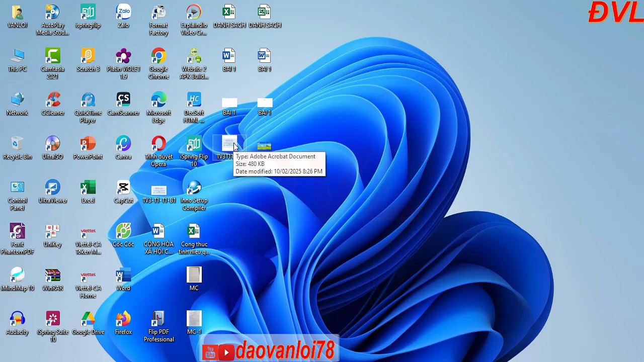Open iSpring Flip 10 icon
The height and width of the screenshot is (362, 644).
(x=194, y=144)
